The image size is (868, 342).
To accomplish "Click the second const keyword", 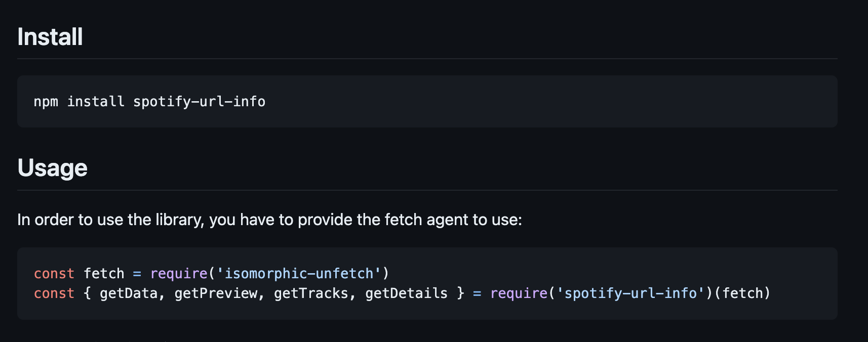I will click(54, 293).
